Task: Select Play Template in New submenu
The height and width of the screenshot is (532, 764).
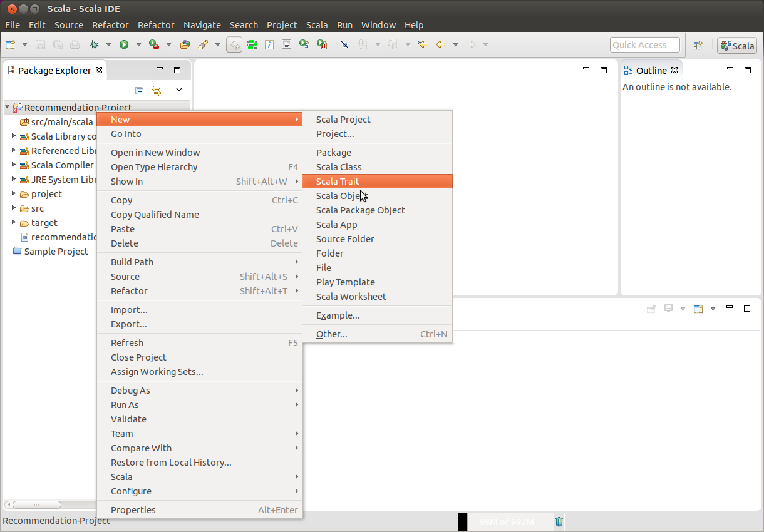Action: coord(377,282)
